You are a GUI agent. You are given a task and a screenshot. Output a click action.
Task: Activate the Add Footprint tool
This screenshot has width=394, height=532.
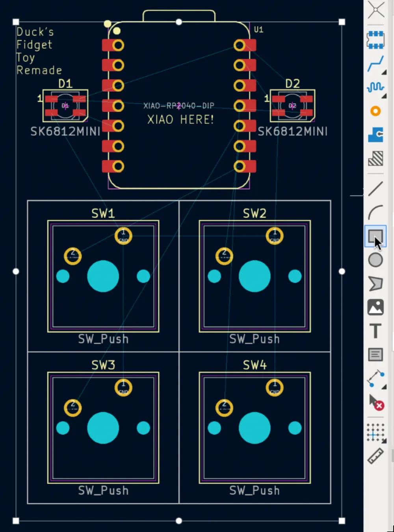pyautogui.click(x=375, y=40)
